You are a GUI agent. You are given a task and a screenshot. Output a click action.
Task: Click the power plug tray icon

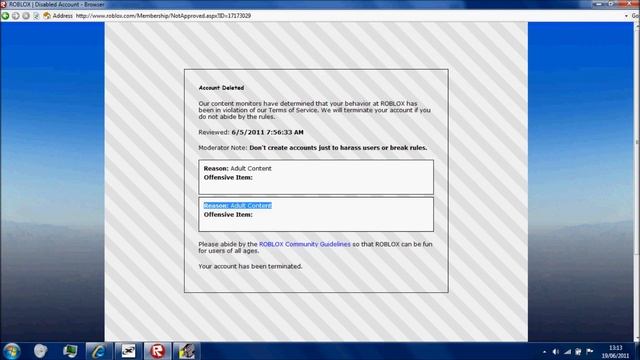coord(578,351)
